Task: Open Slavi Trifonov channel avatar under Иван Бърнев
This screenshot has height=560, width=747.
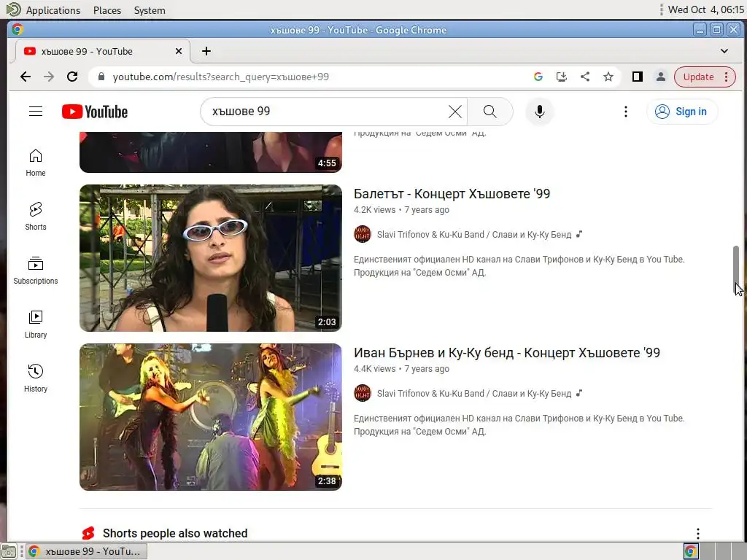Action: pyautogui.click(x=363, y=393)
